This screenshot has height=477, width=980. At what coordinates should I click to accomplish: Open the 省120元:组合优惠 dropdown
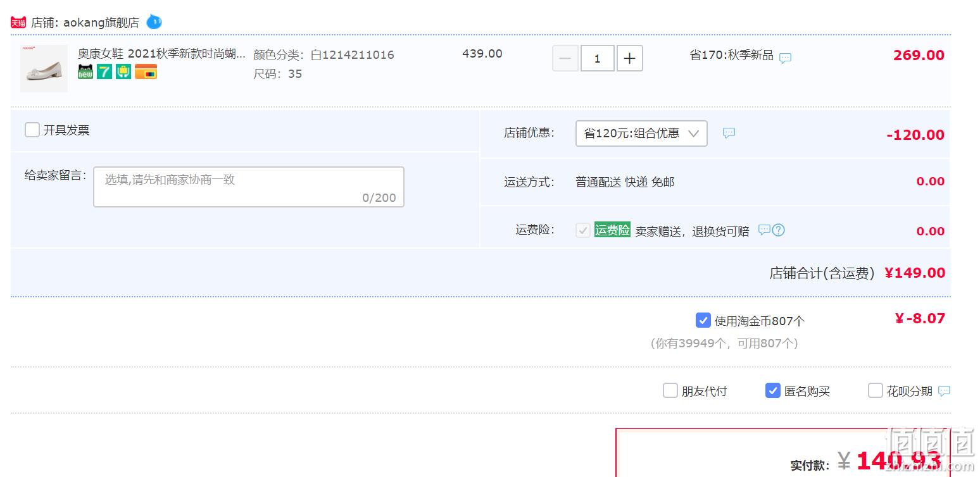(641, 133)
